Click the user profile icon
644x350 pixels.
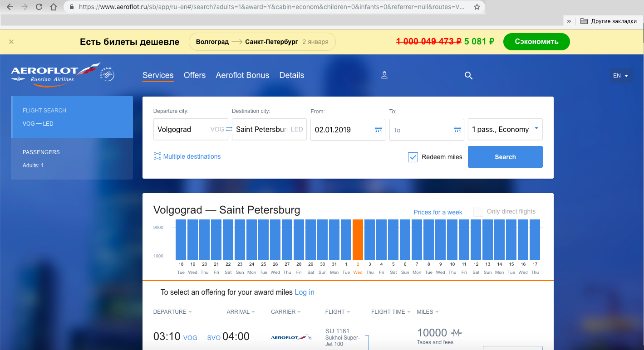(x=384, y=75)
